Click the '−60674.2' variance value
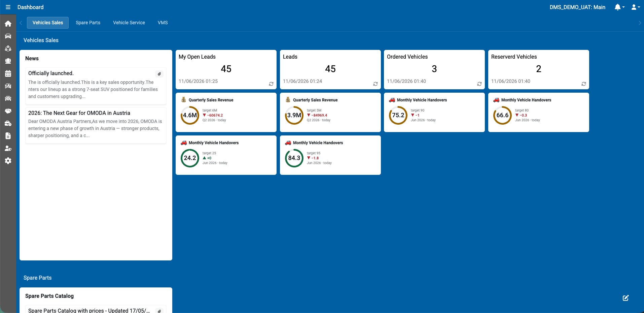The height and width of the screenshot is (313, 644). pyautogui.click(x=215, y=115)
